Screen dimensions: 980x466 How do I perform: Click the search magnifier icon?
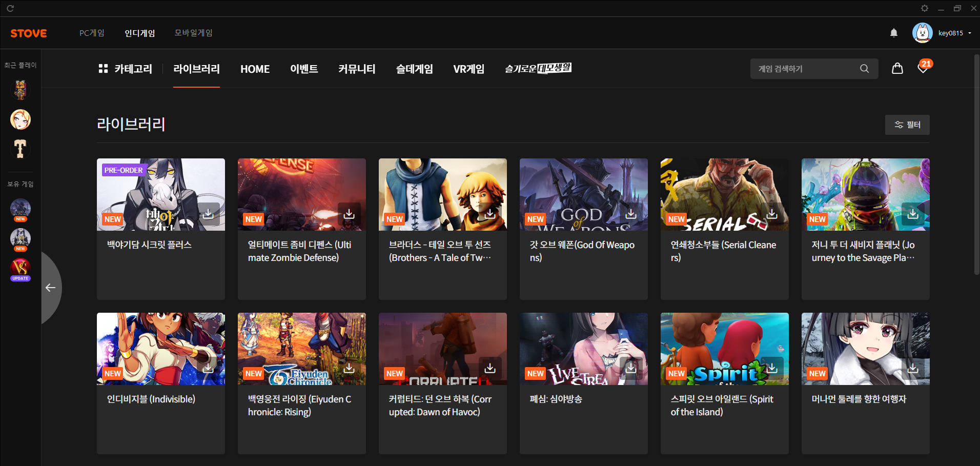coord(864,69)
